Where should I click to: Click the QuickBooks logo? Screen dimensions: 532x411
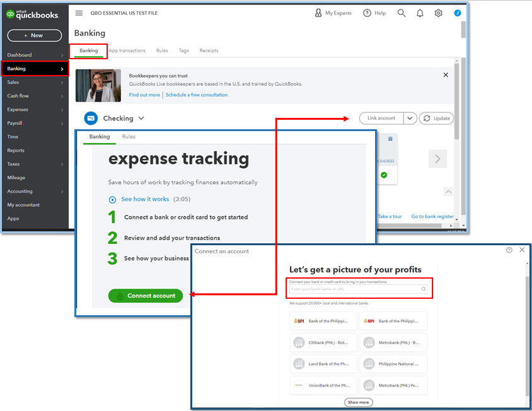tap(32, 14)
